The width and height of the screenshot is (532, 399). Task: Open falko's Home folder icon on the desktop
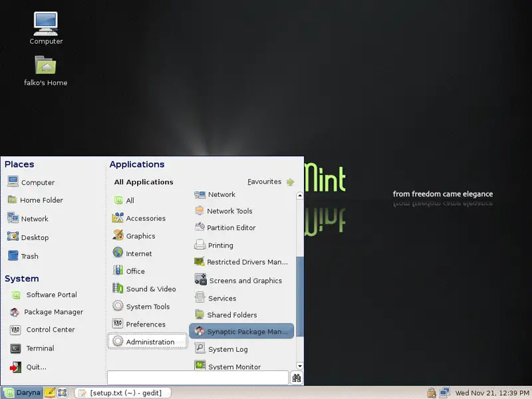click(45, 70)
